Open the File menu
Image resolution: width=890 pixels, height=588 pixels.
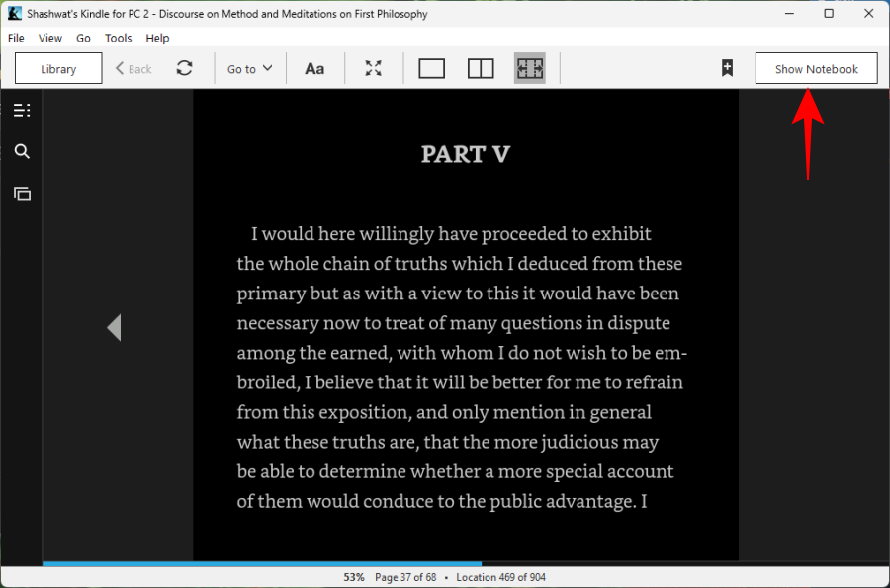point(16,38)
